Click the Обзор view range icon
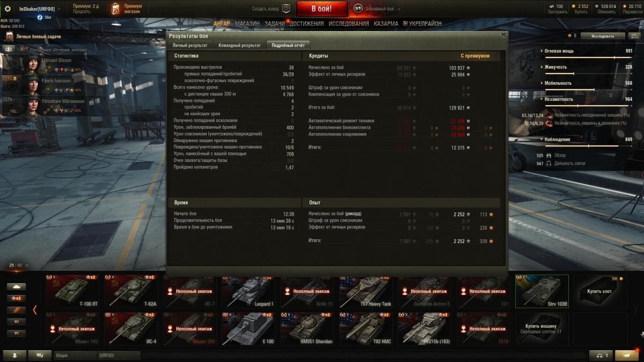This screenshot has height=362, width=644. [548, 156]
